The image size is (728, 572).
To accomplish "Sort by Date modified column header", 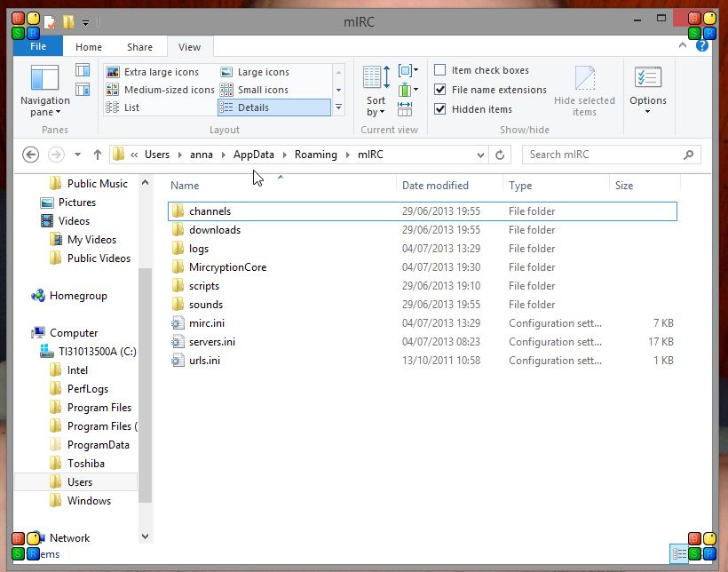I will point(449,186).
